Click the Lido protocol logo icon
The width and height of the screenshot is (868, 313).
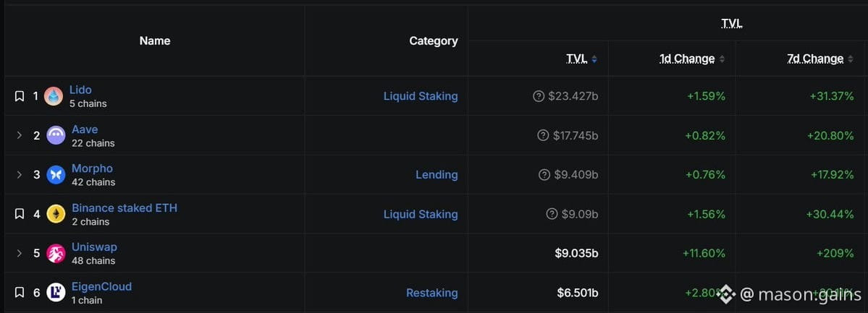(x=54, y=96)
